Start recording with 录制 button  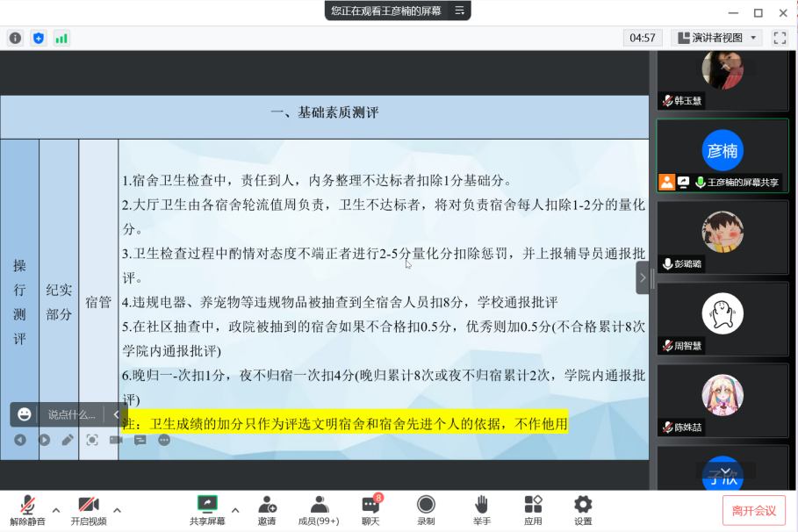(426, 509)
